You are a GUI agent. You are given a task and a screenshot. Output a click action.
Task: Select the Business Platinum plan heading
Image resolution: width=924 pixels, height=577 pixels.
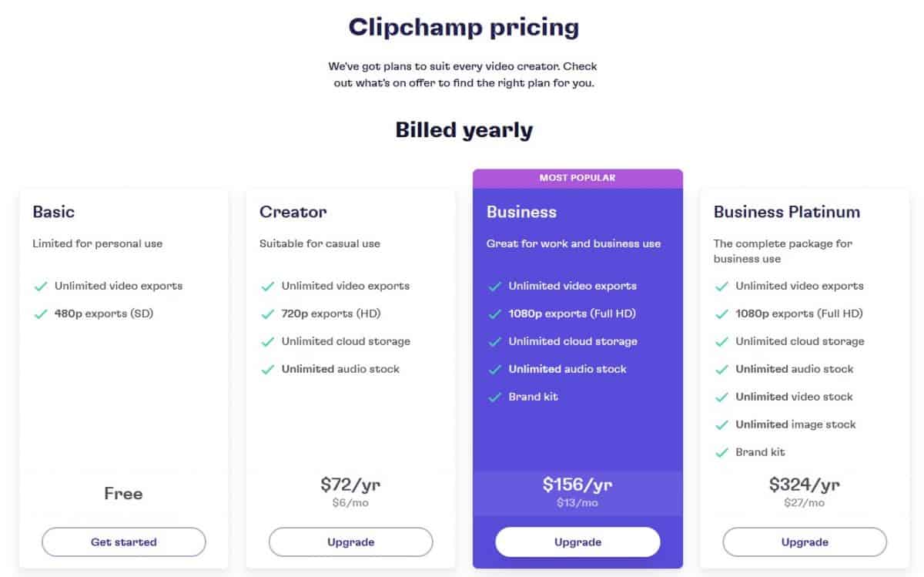[787, 212]
